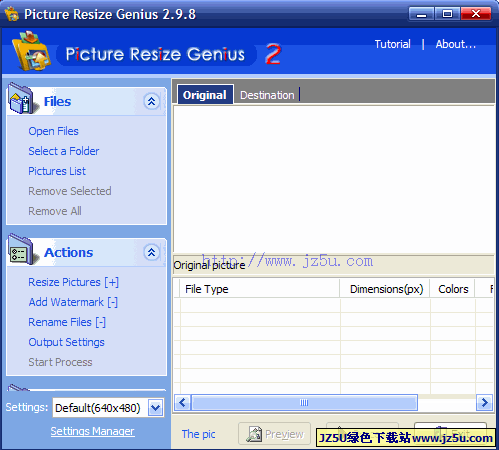Screen dimensions: 499x450
Task: Click the horizontal scrollbar left arrow
Action: tap(182, 403)
